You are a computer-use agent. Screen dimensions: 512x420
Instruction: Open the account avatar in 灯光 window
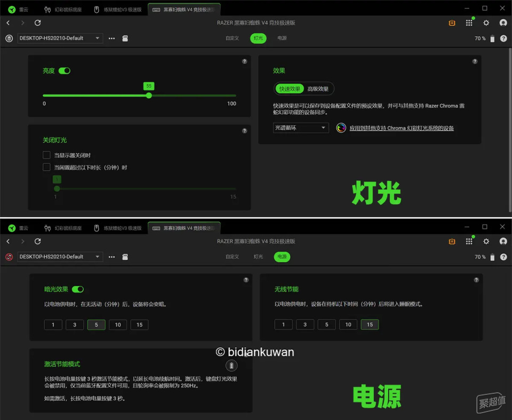click(x=503, y=23)
